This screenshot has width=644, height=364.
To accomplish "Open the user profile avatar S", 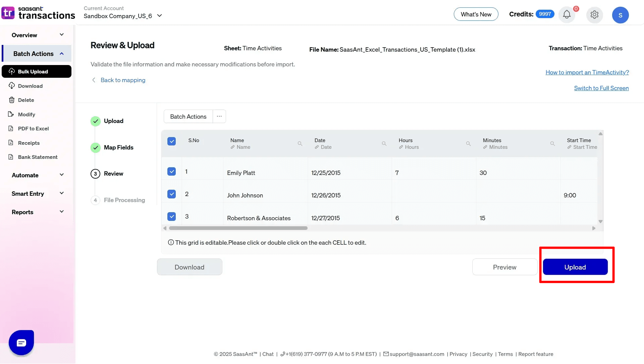I will coord(620,15).
